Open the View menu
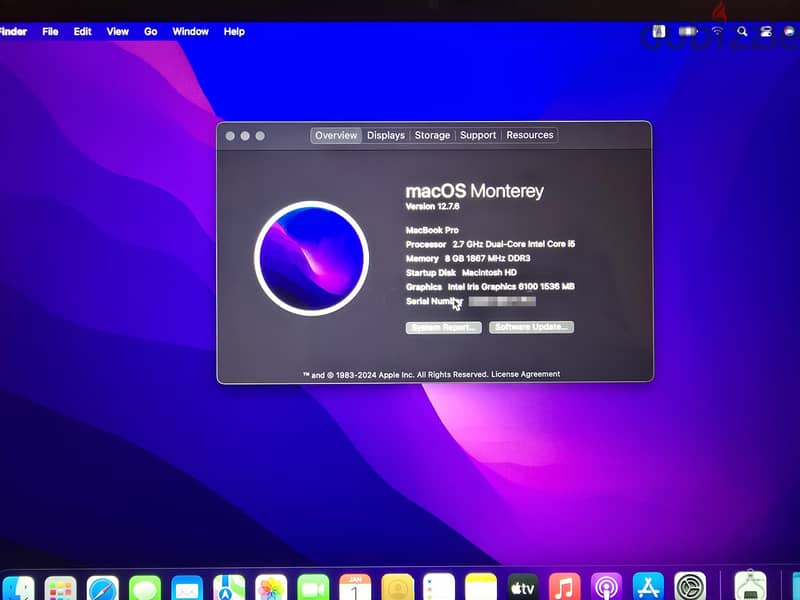 click(x=117, y=32)
